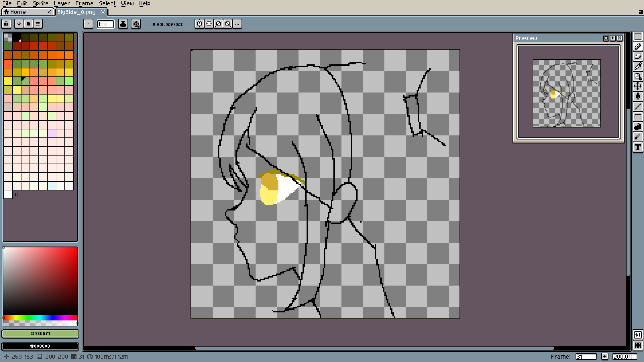This screenshot has height=362, width=644.
Task: Click foreground color #98bb71 button
Action: click(40, 334)
